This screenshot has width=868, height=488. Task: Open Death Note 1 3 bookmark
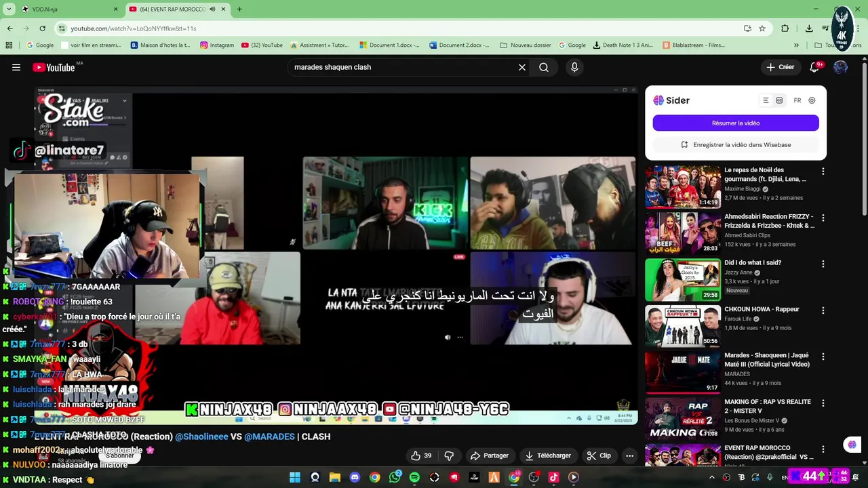[x=623, y=45]
